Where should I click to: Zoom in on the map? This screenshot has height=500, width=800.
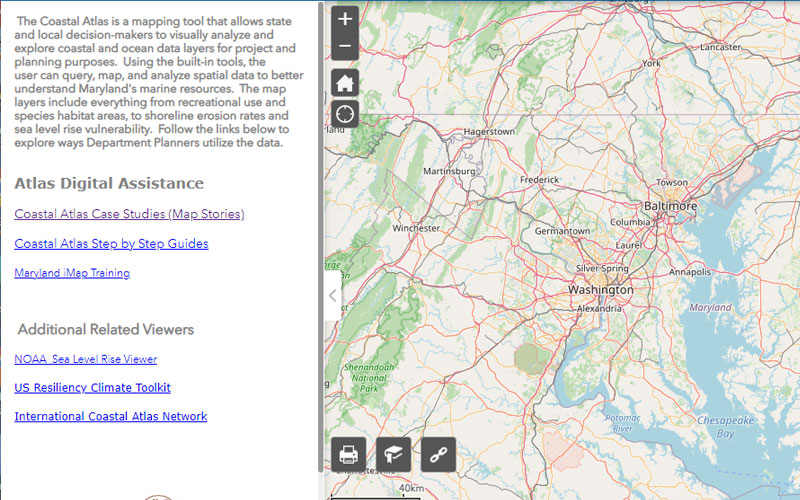[x=344, y=19]
